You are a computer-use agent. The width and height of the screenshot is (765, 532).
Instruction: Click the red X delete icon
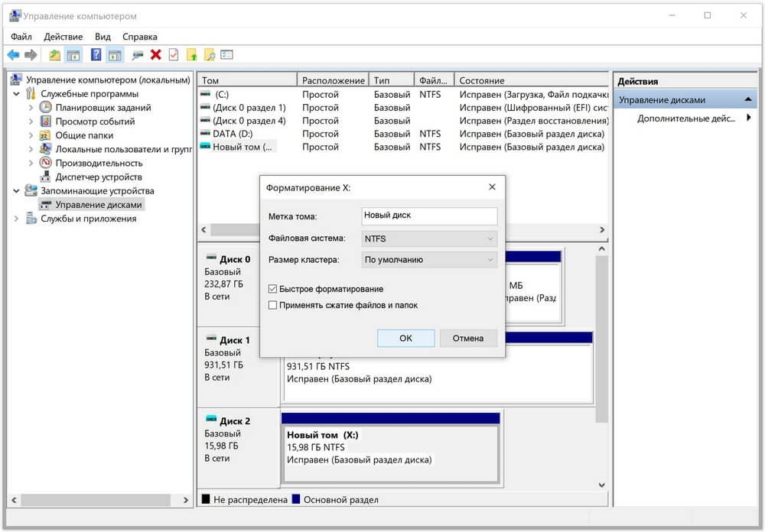tap(156, 55)
